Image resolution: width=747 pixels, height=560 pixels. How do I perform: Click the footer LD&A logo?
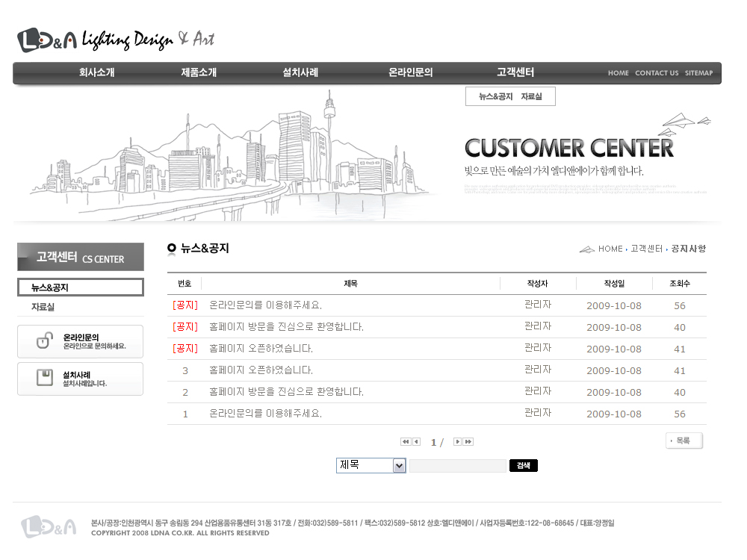49,527
